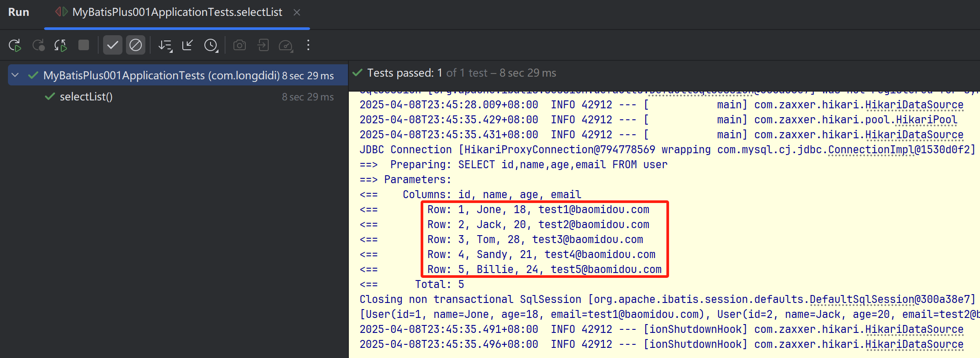Click the Parameters output line
The height and width of the screenshot is (358, 980).
pyautogui.click(x=405, y=180)
